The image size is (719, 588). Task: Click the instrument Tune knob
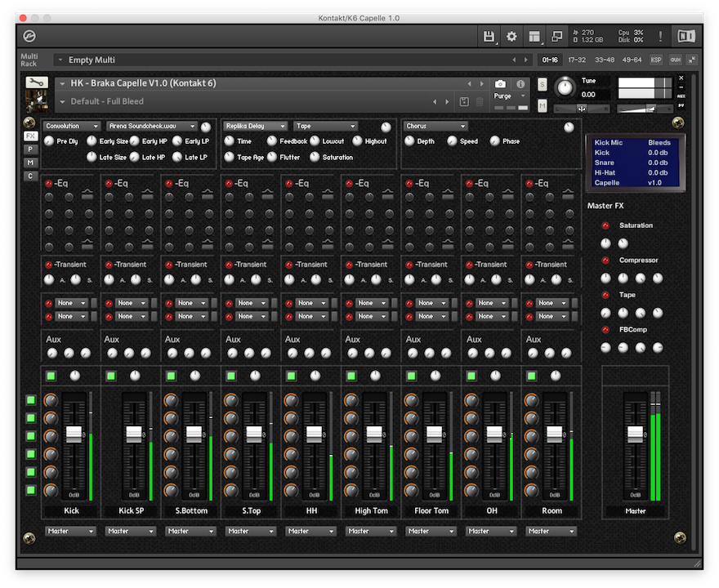click(x=565, y=87)
